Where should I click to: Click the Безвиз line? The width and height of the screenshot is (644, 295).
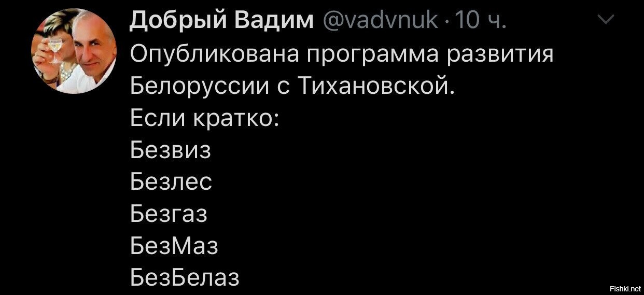[171, 150]
